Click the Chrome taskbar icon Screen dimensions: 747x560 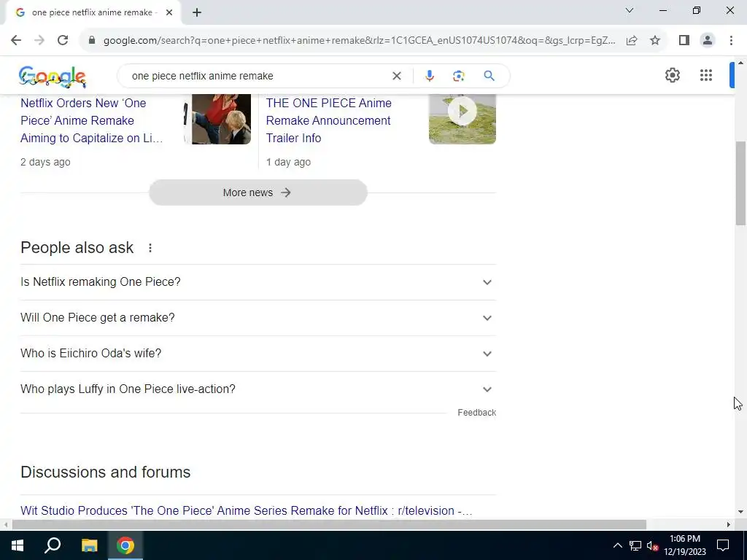click(x=125, y=545)
